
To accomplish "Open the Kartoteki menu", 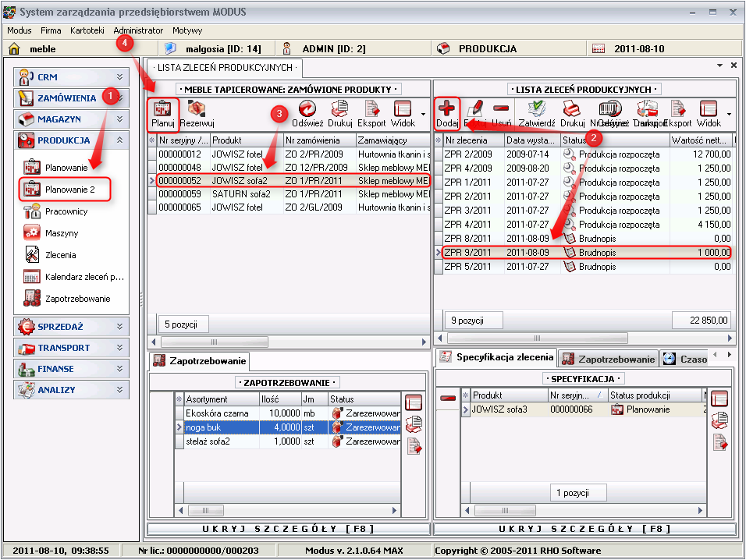I will (87, 30).
